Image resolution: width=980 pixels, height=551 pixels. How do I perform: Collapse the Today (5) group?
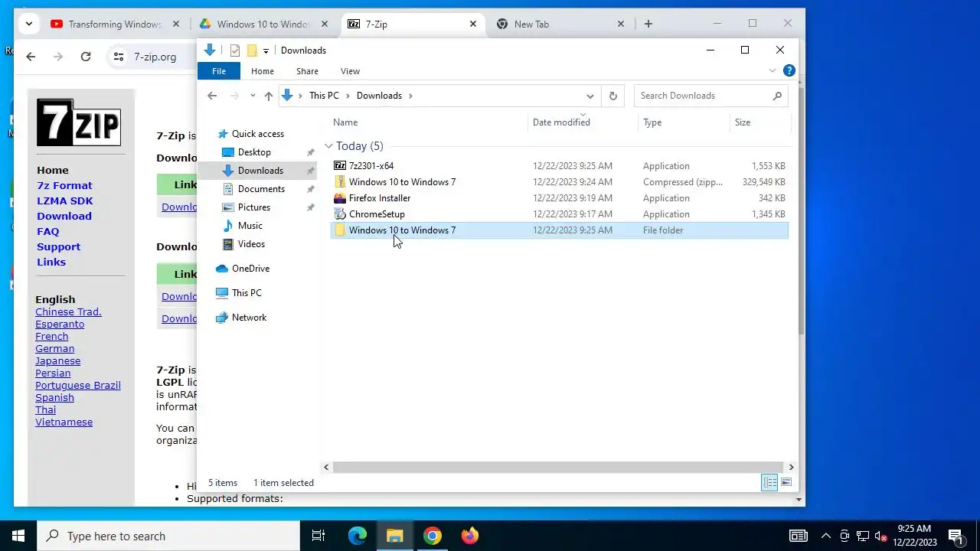click(x=328, y=146)
